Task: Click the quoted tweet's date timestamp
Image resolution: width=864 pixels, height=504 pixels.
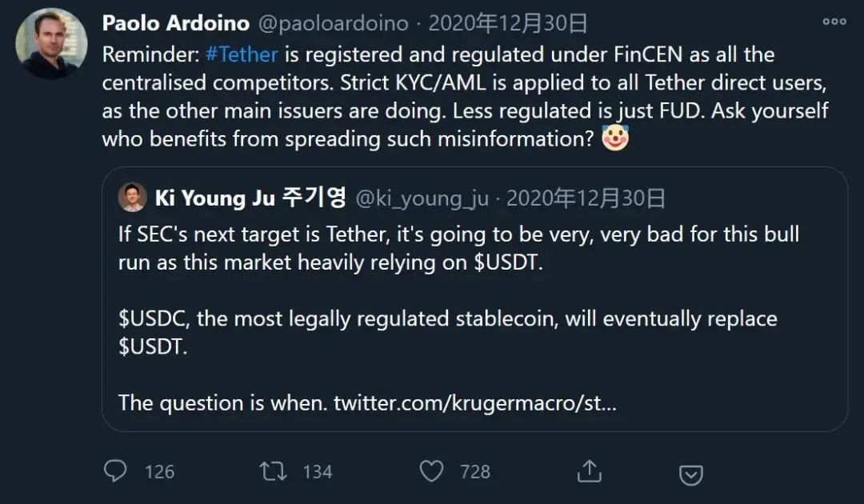Action: [x=586, y=198]
